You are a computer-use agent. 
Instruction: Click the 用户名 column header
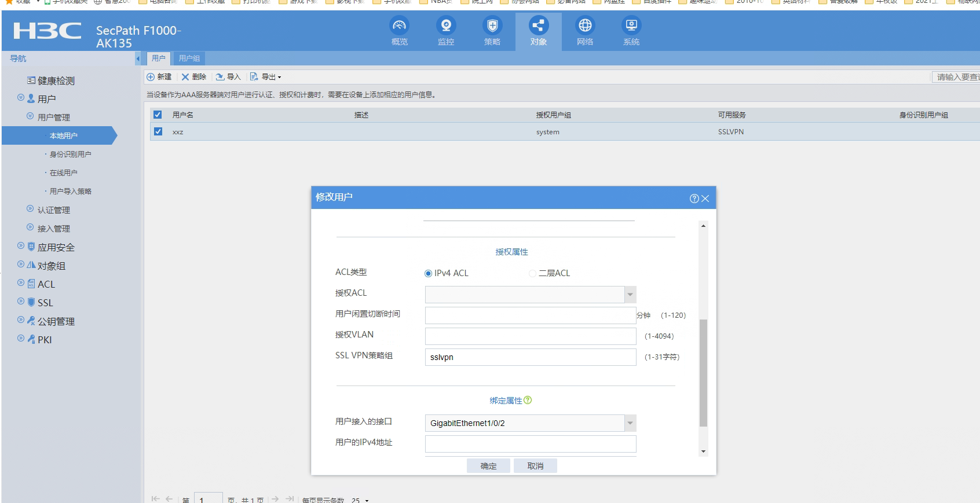click(183, 115)
